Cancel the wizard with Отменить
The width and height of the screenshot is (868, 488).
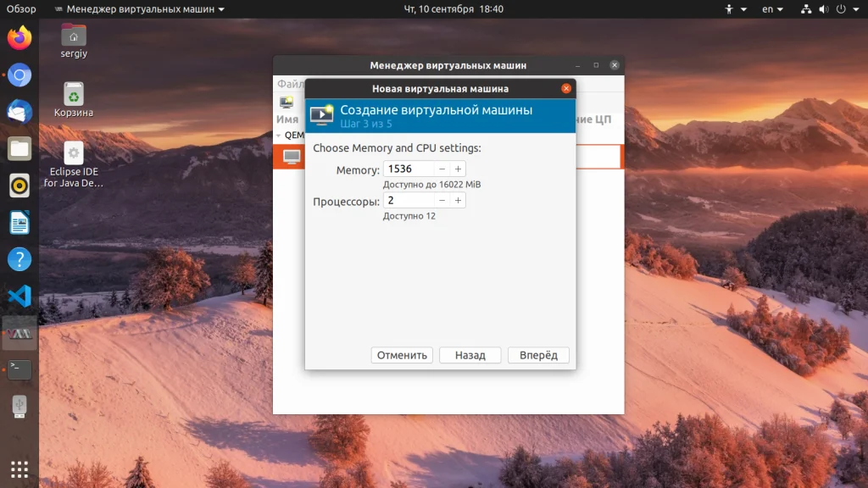pos(402,355)
